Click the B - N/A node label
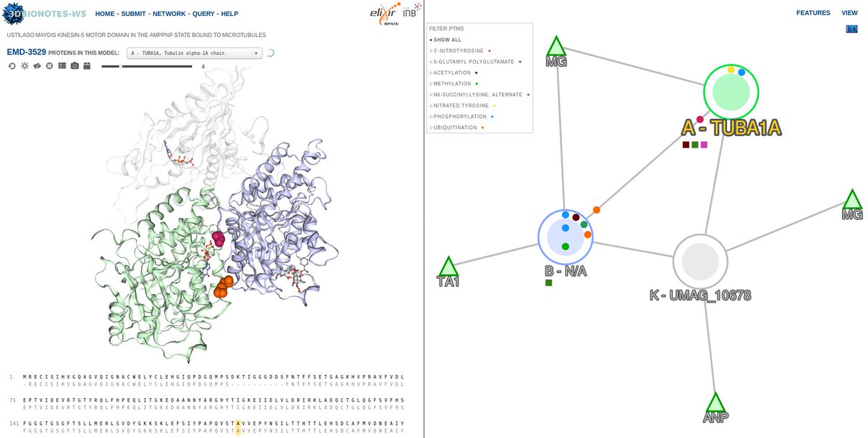The image size is (868, 438). [565, 271]
